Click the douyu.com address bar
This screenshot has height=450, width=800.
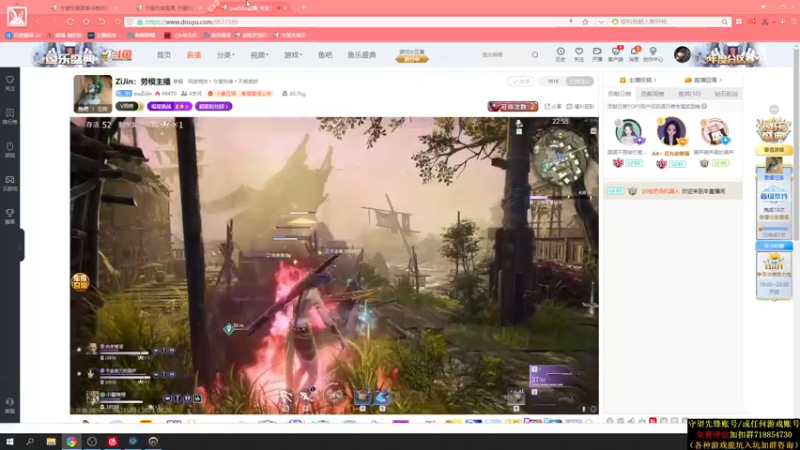[347, 22]
